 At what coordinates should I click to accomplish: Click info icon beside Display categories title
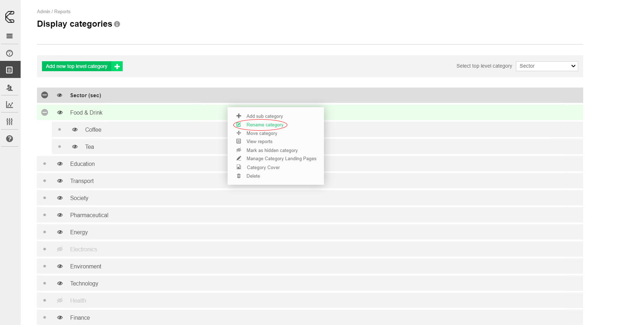click(x=117, y=24)
